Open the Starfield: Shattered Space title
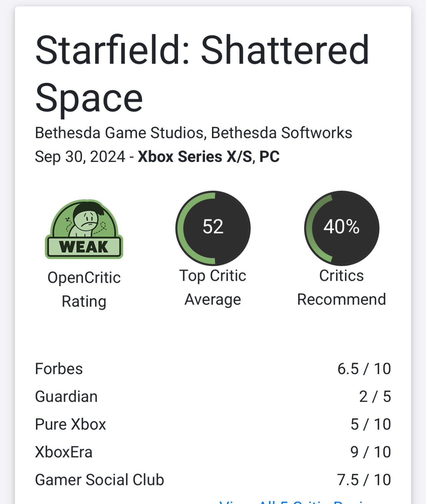This screenshot has height=504, width=426. click(202, 74)
